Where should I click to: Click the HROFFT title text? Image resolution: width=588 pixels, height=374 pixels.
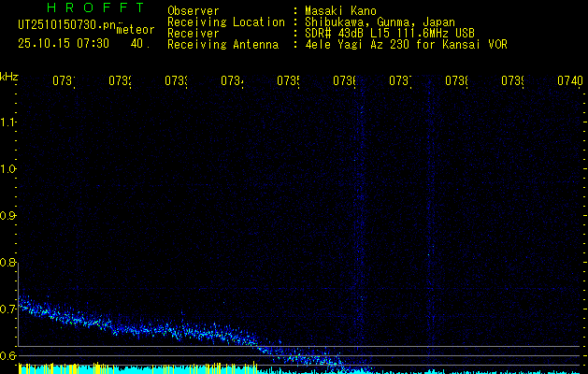point(95,8)
